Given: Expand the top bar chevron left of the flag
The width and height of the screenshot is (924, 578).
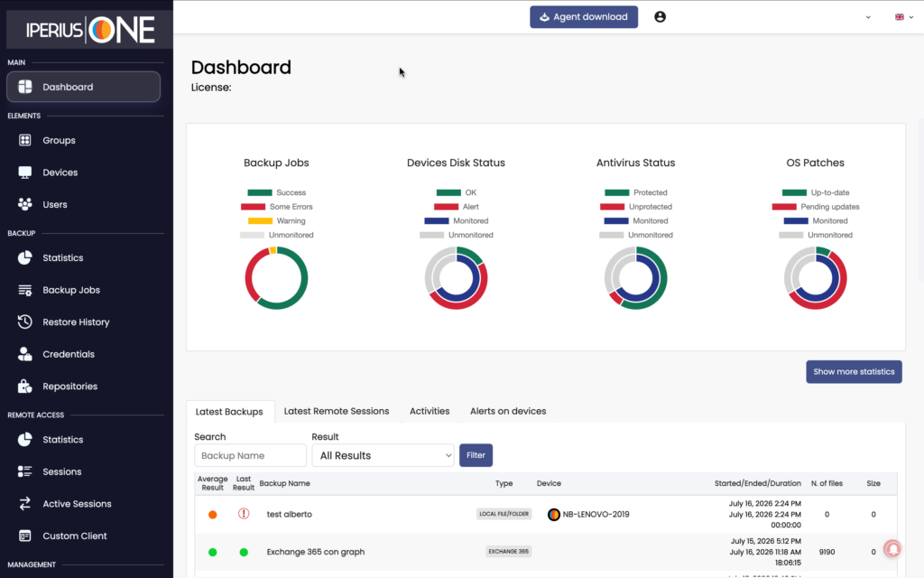Looking at the screenshot, I should (x=868, y=17).
